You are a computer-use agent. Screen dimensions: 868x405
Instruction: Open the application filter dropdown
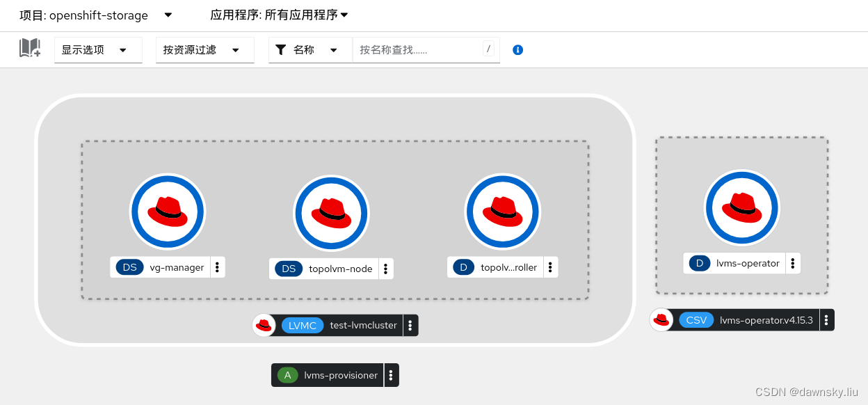coord(279,15)
